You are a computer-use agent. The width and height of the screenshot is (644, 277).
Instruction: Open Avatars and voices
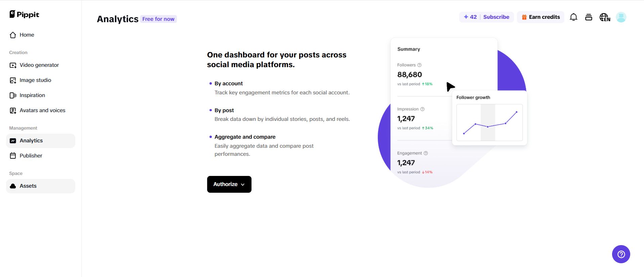(42, 110)
